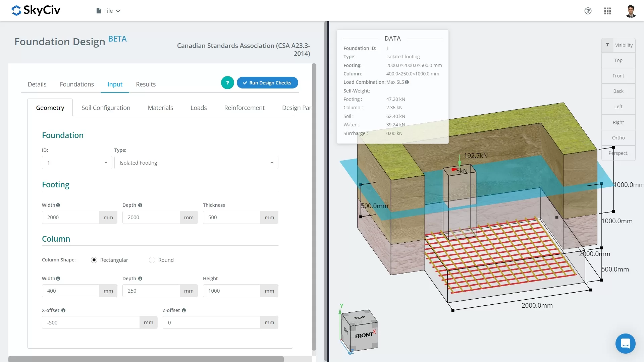Open the Loads sub-tab
The width and height of the screenshot is (644, 362).
tap(199, 108)
